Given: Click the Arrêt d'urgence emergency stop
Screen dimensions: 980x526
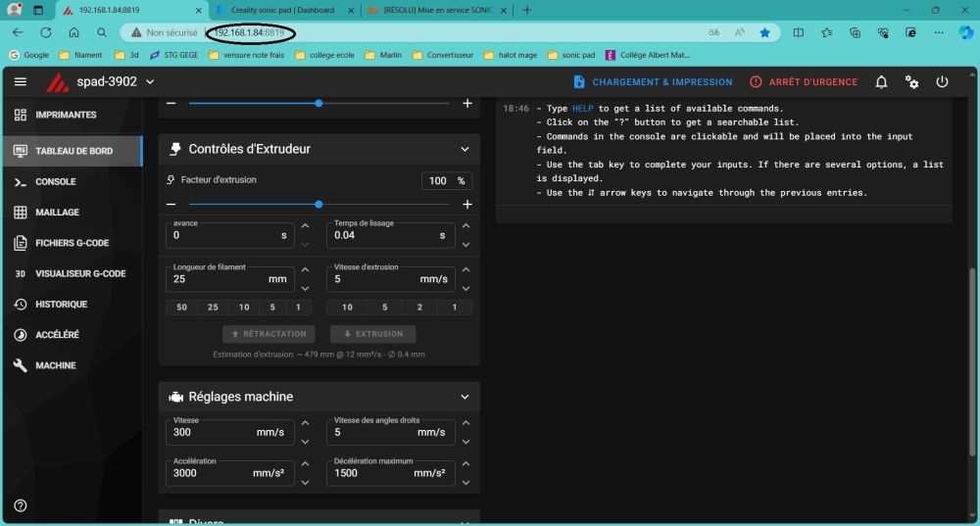Looking at the screenshot, I should tap(804, 82).
